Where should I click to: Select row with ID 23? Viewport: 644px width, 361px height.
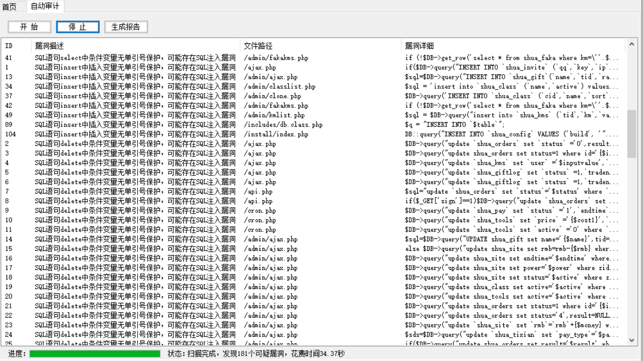pyautogui.click(x=314, y=325)
